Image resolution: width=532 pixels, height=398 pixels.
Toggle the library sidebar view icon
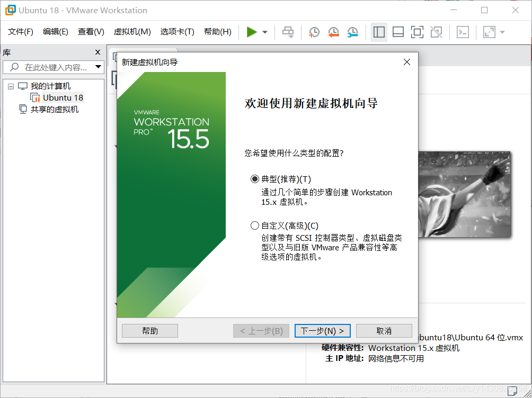[379, 32]
